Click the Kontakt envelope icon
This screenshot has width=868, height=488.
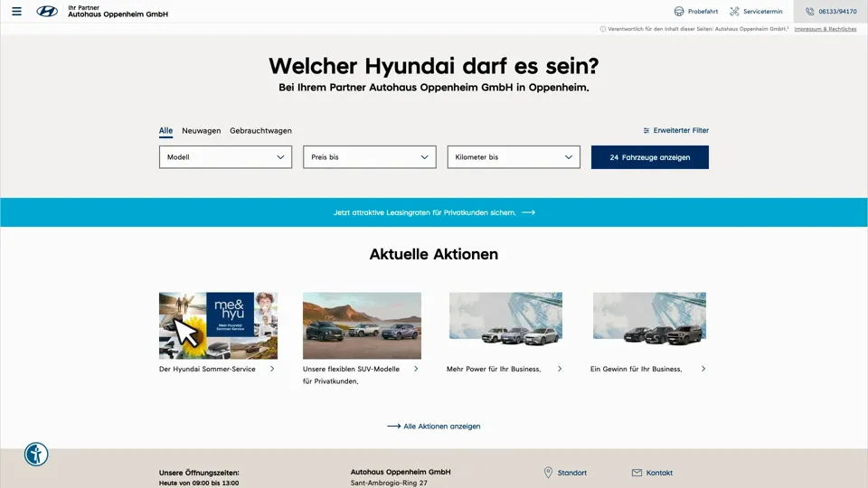637,473
